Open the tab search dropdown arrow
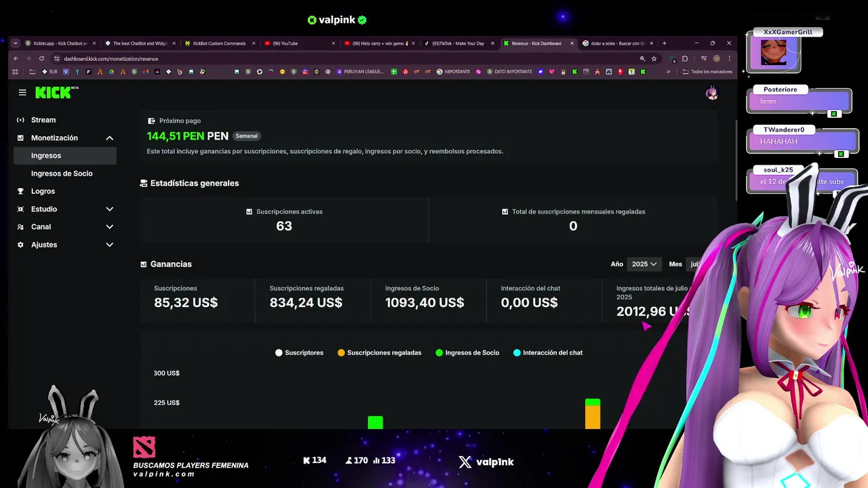The height and width of the screenshot is (488, 868). (x=16, y=43)
